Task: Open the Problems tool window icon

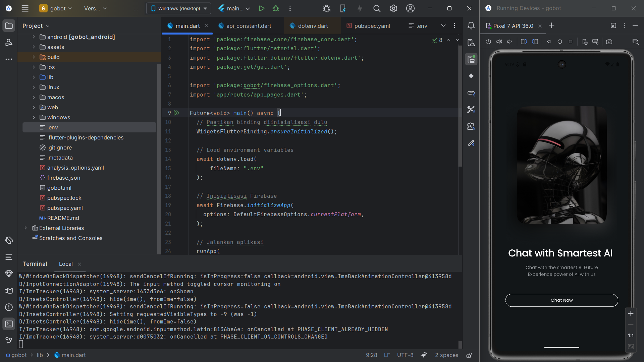Action: coord(9,307)
